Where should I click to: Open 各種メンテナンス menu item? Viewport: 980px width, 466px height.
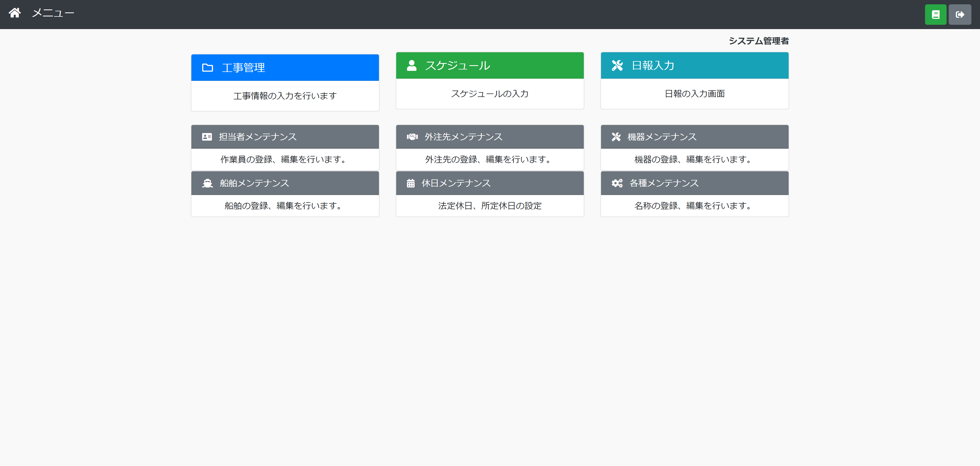694,183
